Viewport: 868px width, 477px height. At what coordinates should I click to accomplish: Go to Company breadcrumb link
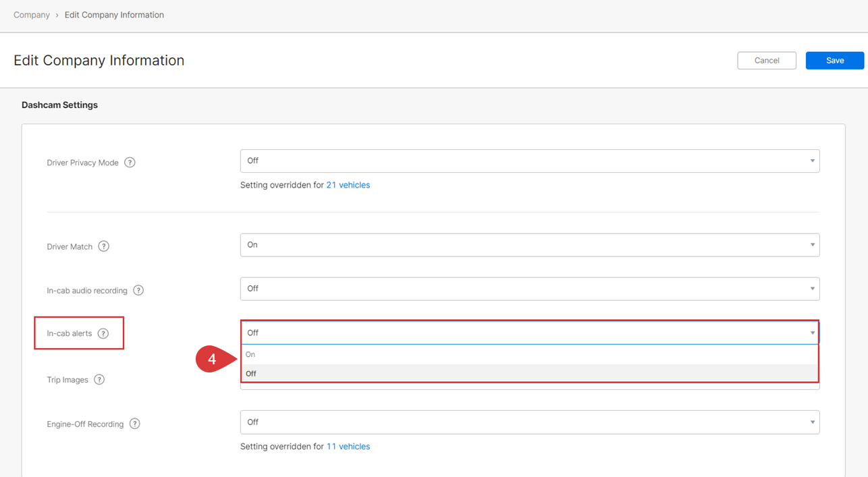coord(32,15)
